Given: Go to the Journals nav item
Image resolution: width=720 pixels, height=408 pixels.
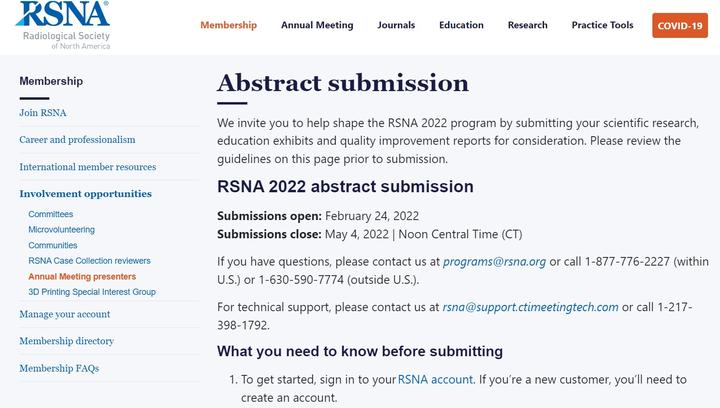Looking at the screenshot, I should click(396, 25).
